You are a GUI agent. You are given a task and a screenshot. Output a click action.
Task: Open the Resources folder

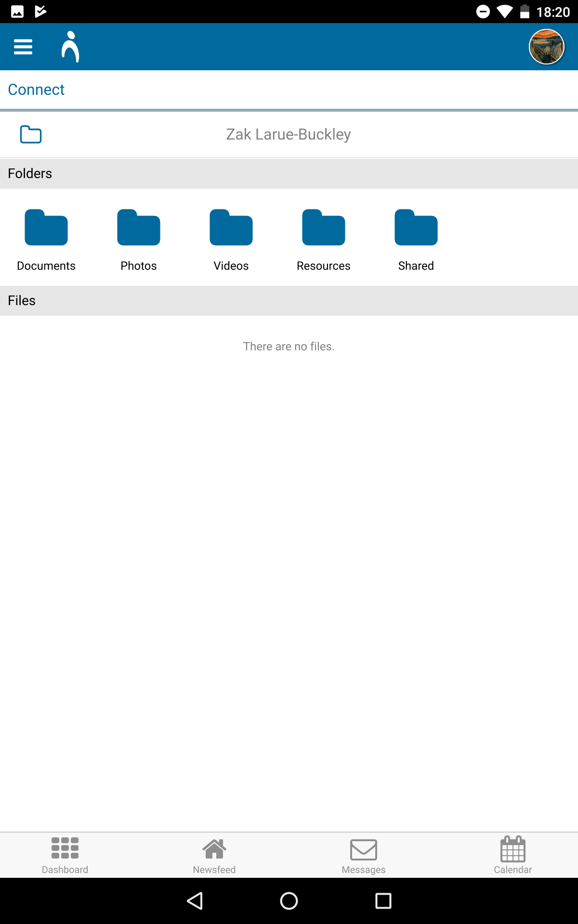[324, 240]
